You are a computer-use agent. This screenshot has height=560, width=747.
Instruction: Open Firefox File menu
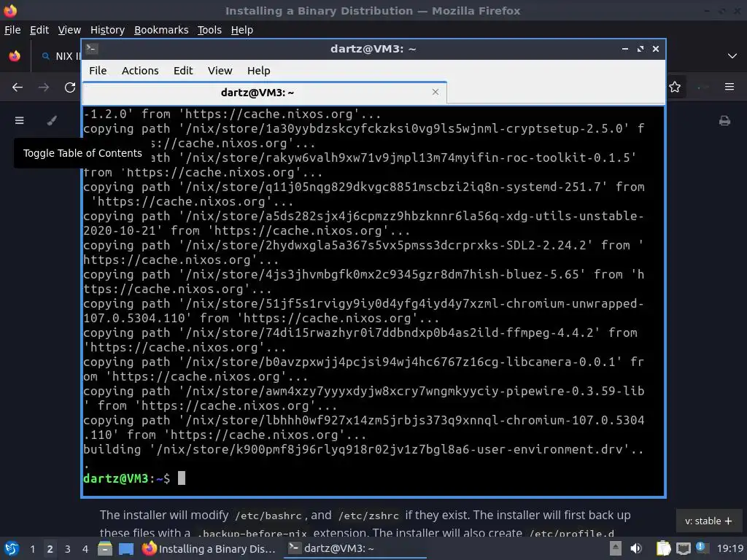tap(12, 30)
